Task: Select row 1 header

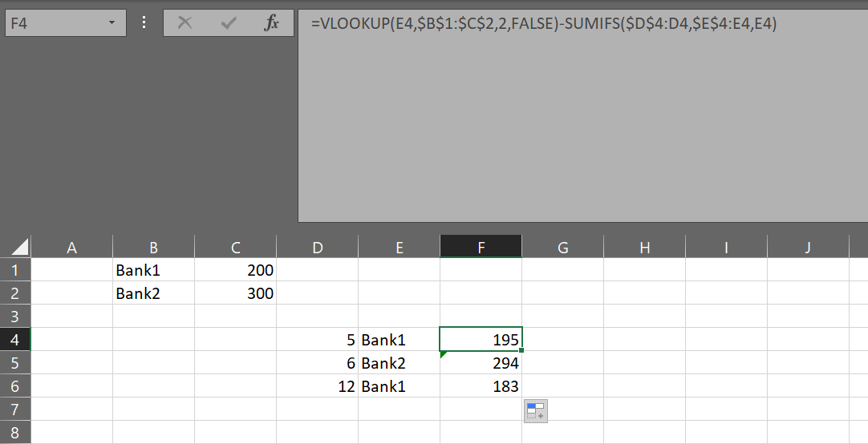Action: pos(15,270)
